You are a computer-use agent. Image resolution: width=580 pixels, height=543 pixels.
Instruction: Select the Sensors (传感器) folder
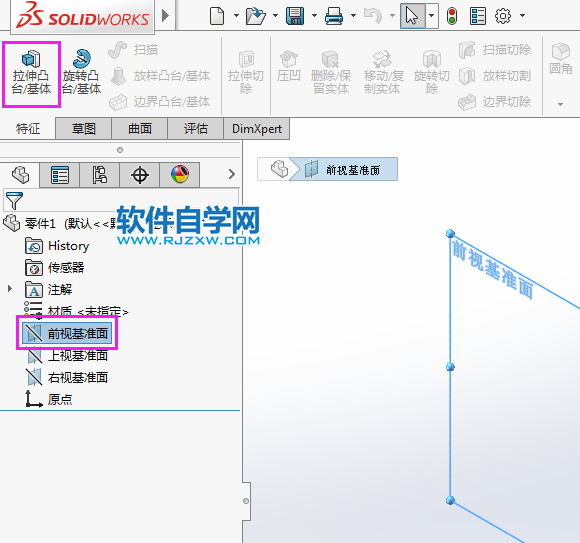click(x=54, y=268)
